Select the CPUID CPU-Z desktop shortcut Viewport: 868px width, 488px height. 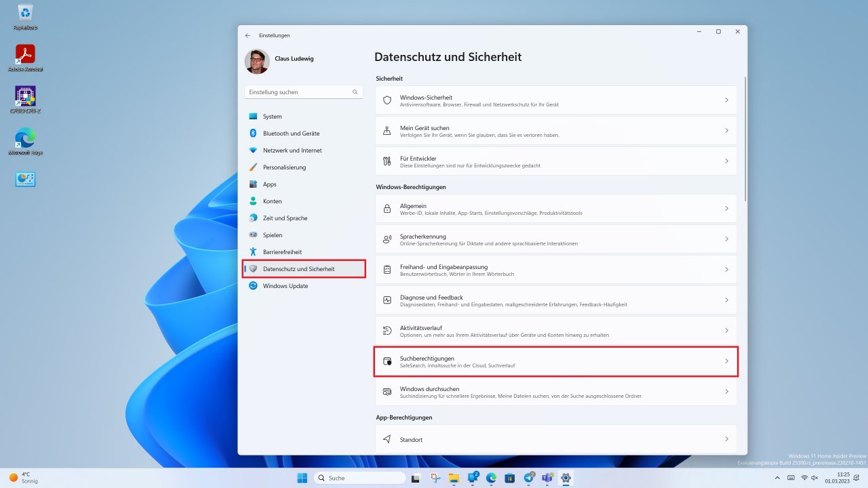[x=26, y=100]
